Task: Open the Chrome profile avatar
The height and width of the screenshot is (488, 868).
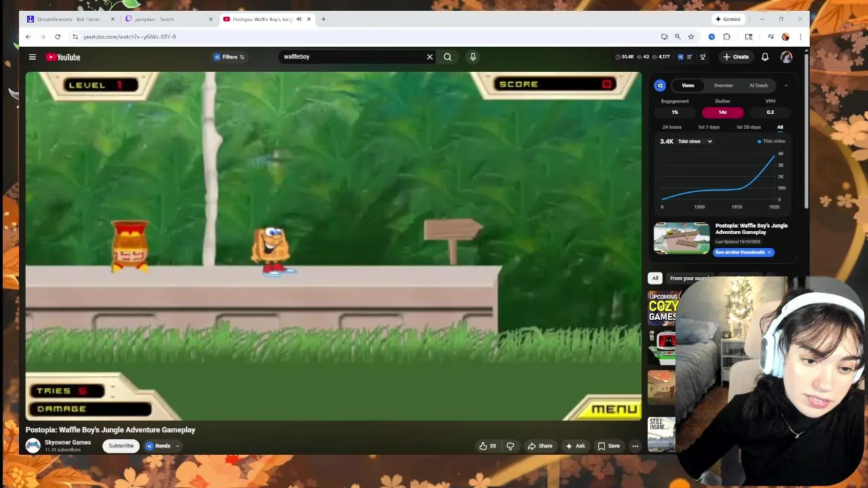Action: [785, 37]
